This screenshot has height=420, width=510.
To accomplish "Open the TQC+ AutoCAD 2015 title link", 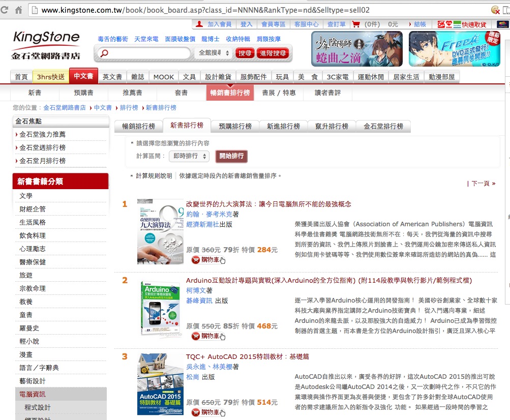I will pyautogui.click(x=248, y=356).
